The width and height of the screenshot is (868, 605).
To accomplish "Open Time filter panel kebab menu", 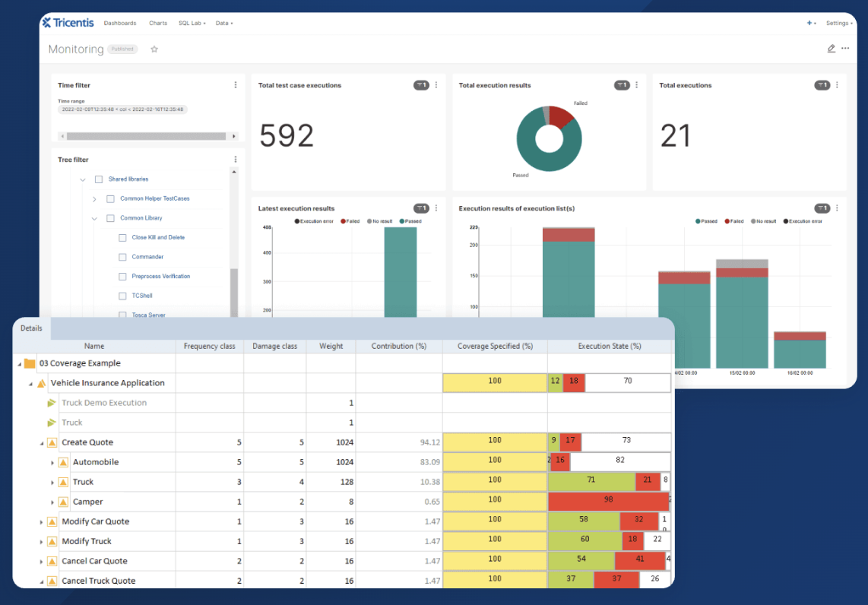I will tap(236, 85).
